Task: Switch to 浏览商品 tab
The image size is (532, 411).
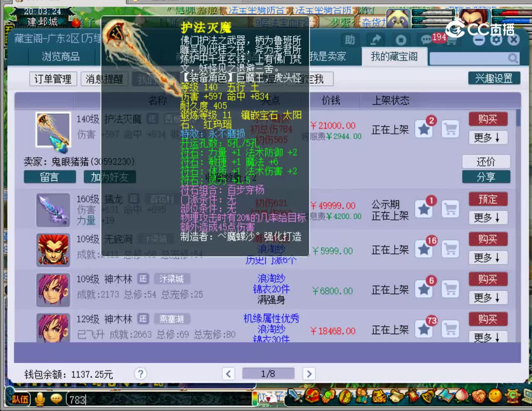Action: [x=61, y=57]
